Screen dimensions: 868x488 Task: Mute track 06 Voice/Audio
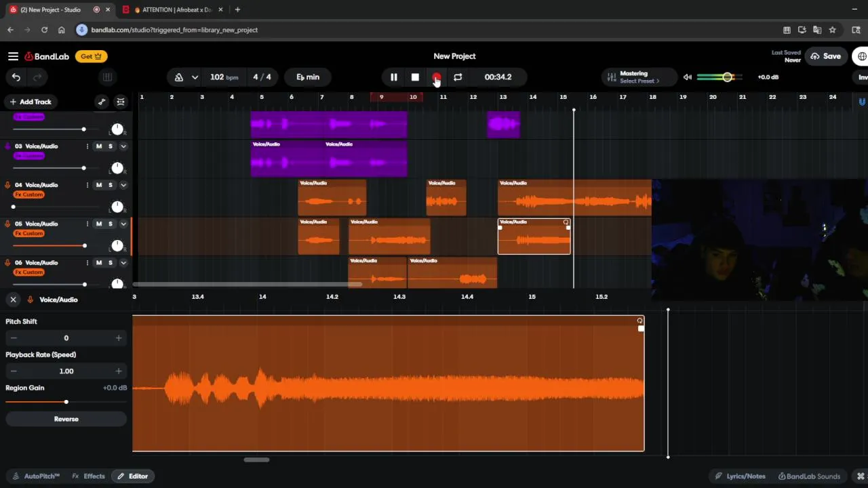click(x=99, y=262)
